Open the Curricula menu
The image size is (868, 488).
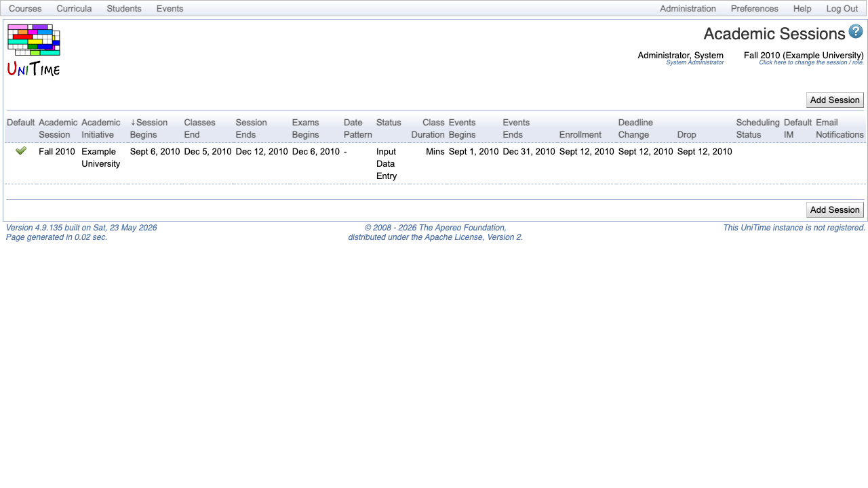tap(74, 9)
